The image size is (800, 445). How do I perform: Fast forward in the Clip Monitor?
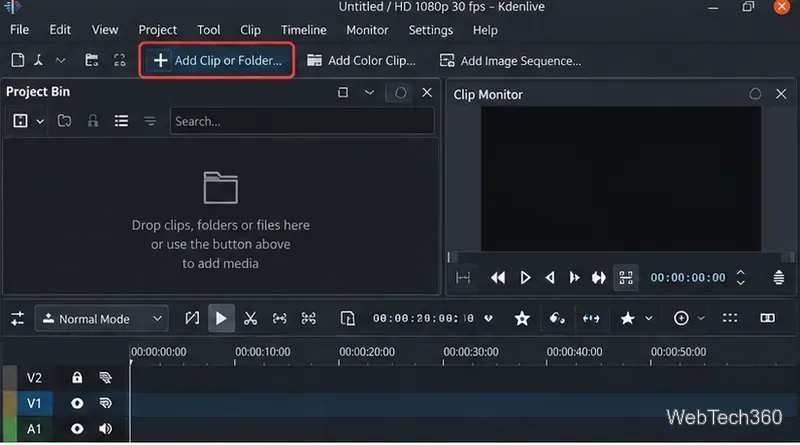599,278
